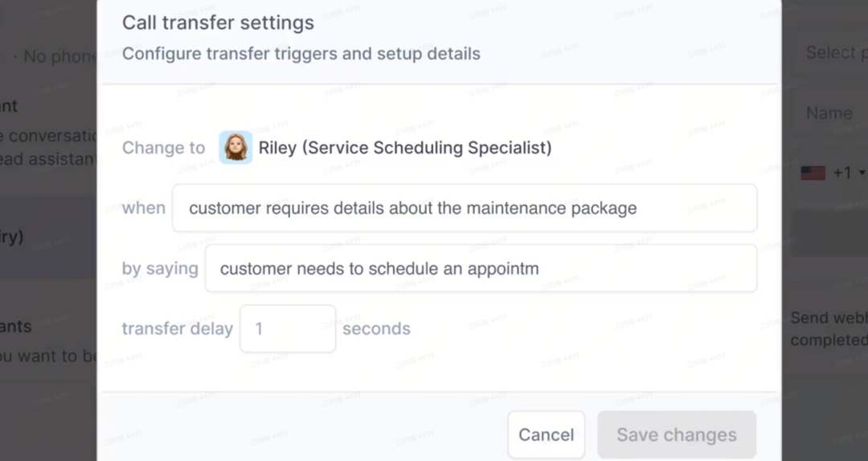Image resolution: width=868 pixels, height=461 pixels.
Task: Open the +1 country code dropdown arrow
Action: tap(862, 173)
